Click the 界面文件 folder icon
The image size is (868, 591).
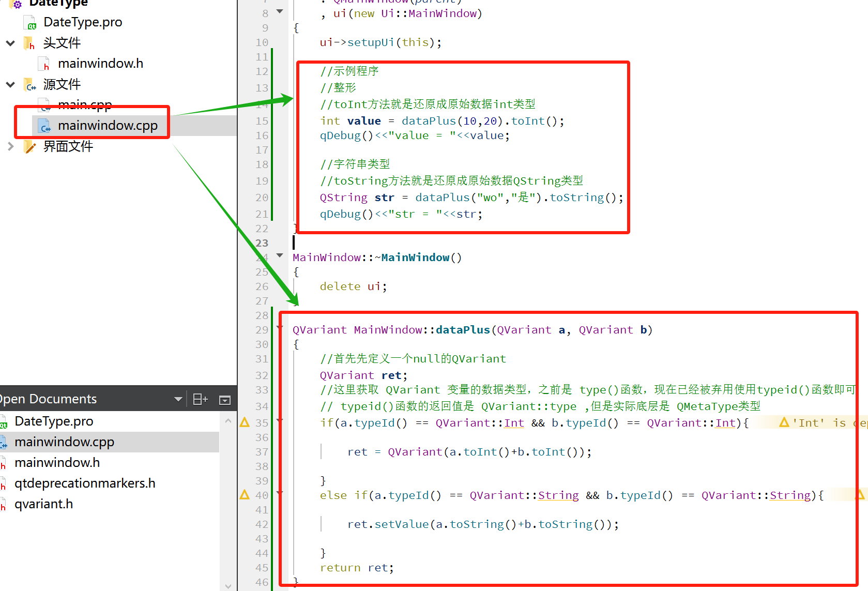[x=30, y=147]
